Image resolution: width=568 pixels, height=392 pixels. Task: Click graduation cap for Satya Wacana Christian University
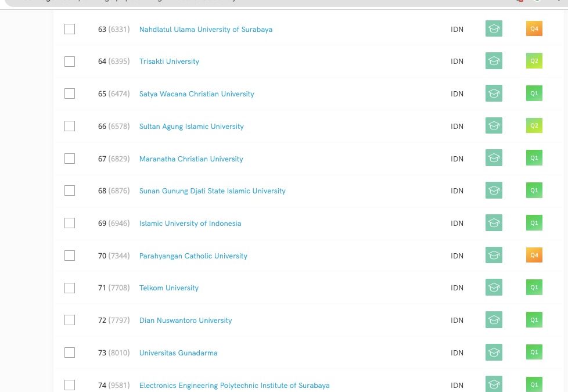[494, 93]
